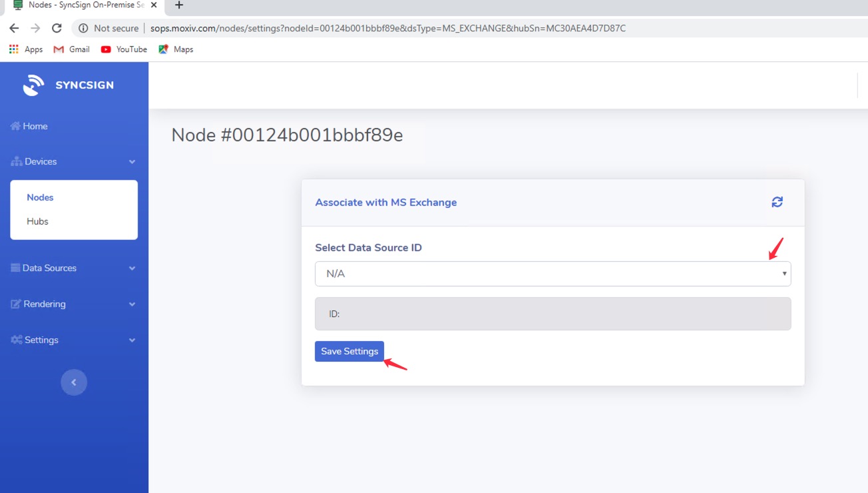Click the SYNCSIGN brand text
Screen dimensions: 868x493
pyautogui.click(x=85, y=85)
